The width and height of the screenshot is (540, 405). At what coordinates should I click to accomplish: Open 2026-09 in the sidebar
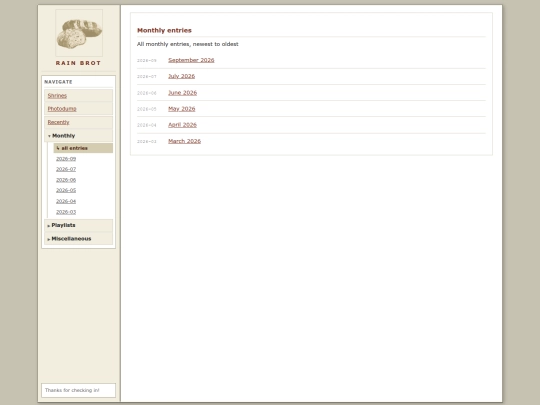coord(66,159)
